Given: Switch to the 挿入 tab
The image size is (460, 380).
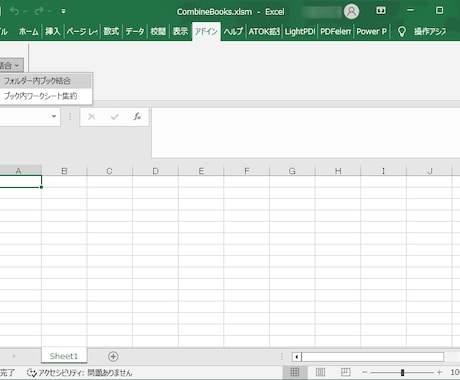Looking at the screenshot, I should 53,32.
